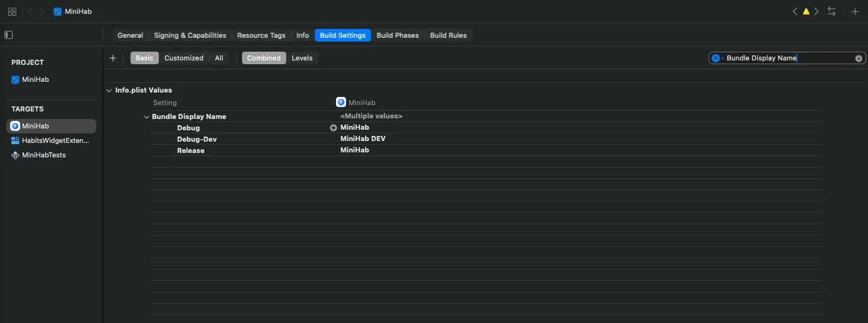Image resolution: width=868 pixels, height=323 pixels.
Task: Open the Build Rules tab
Action: click(448, 35)
